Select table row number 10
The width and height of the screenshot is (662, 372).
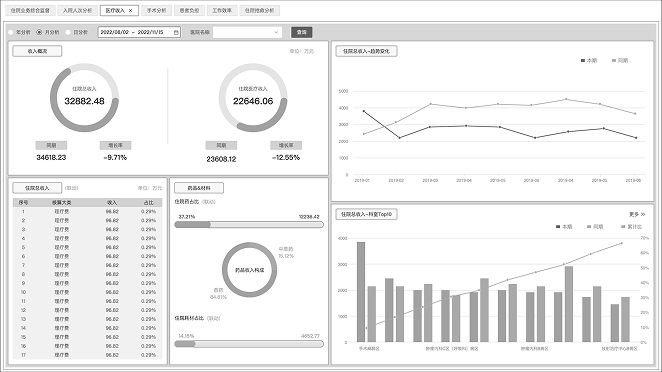87,292
